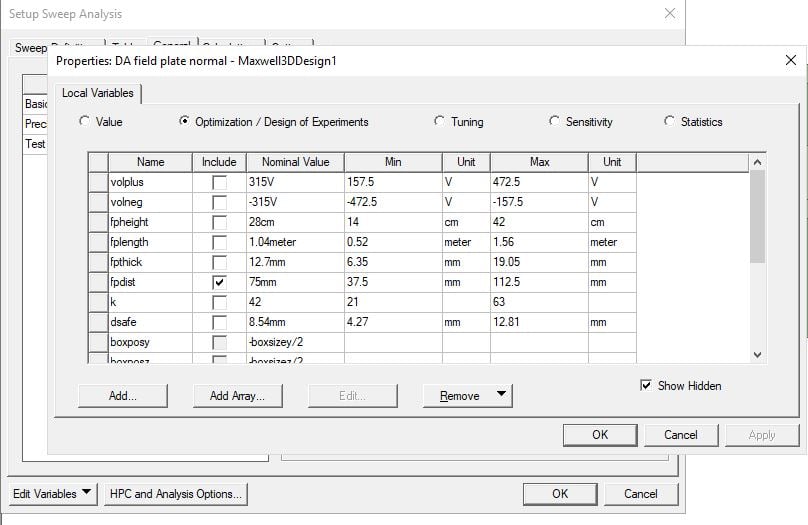This screenshot has width=808, height=525.
Task: Click the Min column header
Action: (393, 162)
